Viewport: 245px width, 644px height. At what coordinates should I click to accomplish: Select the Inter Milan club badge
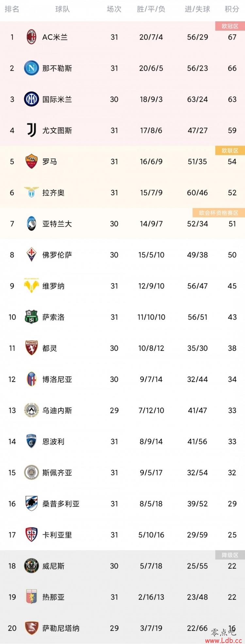click(31, 99)
